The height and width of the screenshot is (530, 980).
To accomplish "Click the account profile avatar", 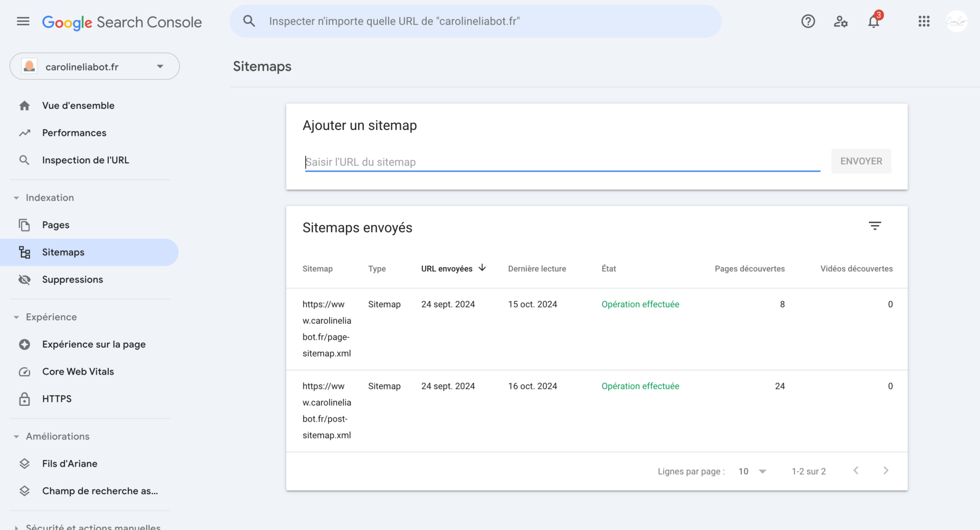I will pyautogui.click(x=956, y=22).
